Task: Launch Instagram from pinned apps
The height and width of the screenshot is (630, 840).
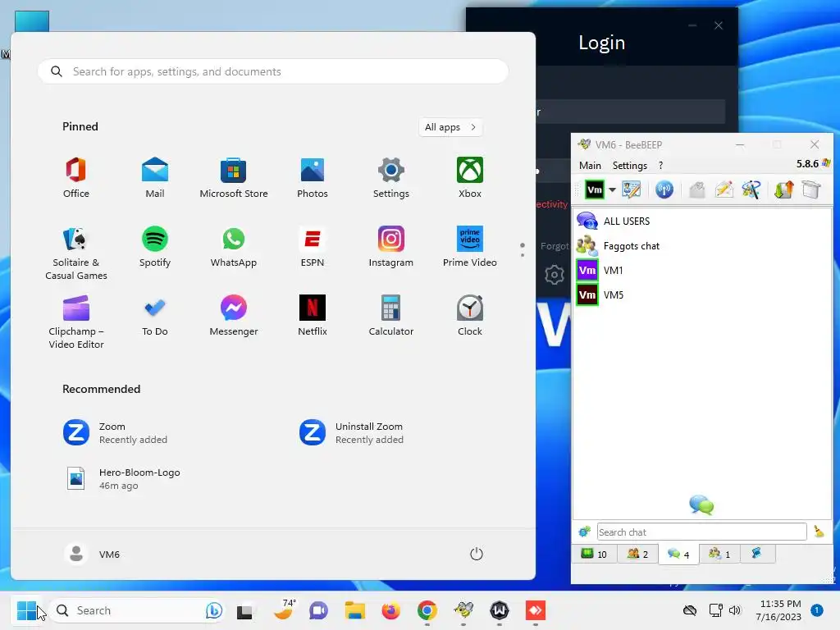Action: (391, 248)
